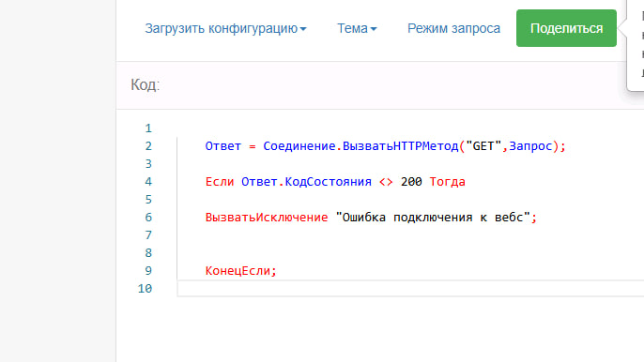Click the <> operator on line 4
Viewport: 644px width, 362px height.
click(386, 182)
